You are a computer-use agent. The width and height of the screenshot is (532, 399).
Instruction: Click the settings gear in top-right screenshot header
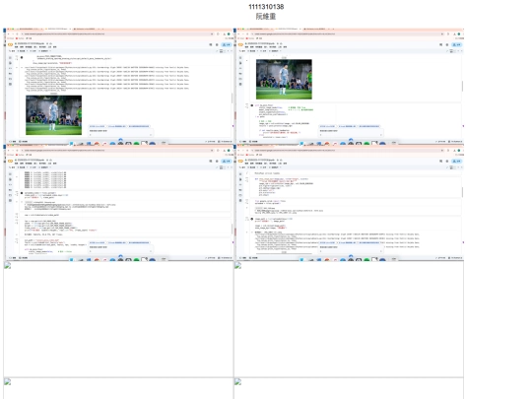coord(447,44)
